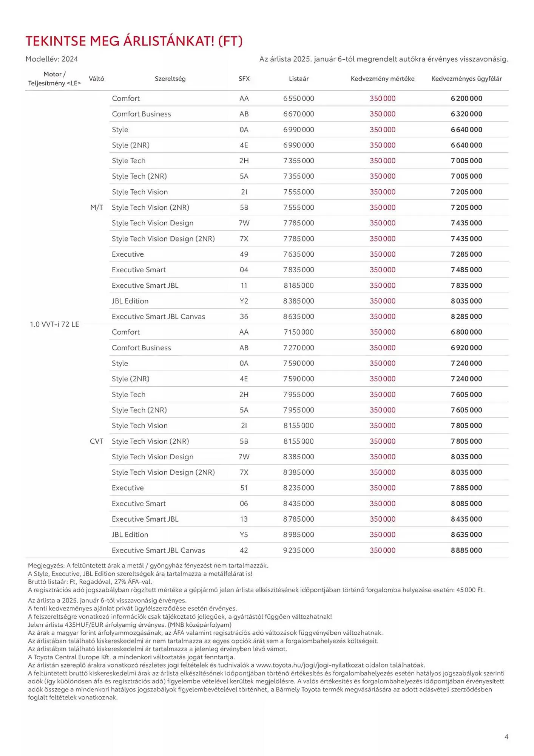Image resolution: width=534 pixels, height=756 pixels.
Task: Click SFX code Y5
Action: click(x=244, y=534)
